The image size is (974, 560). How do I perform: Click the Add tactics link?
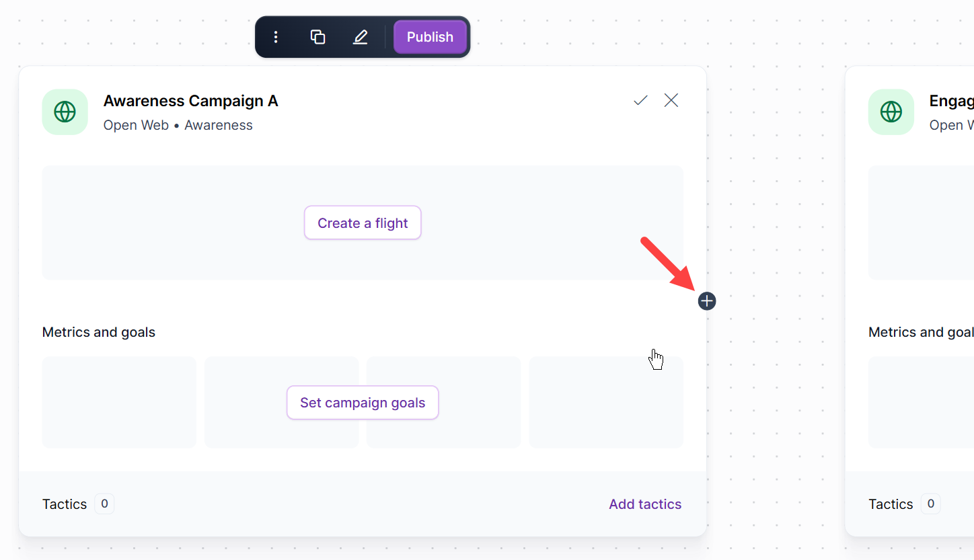click(x=645, y=504)
